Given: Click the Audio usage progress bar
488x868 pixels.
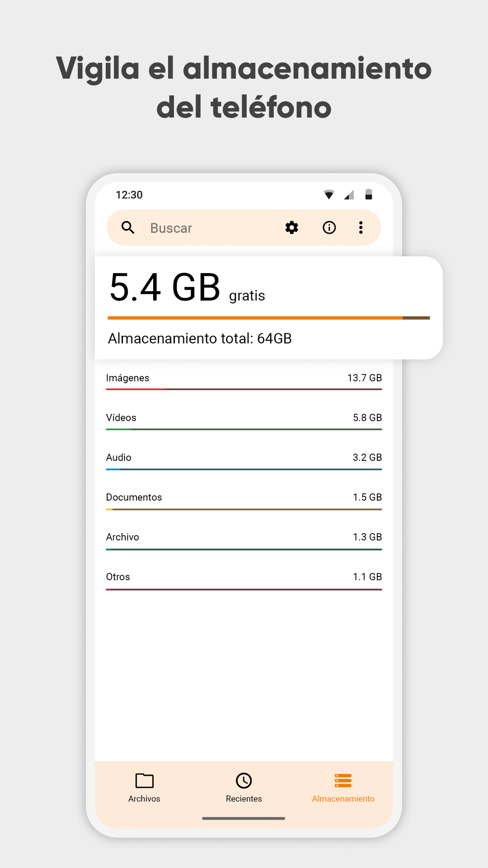Looking at the screenshot, I should pyautogui.click(x=244, y=469).
